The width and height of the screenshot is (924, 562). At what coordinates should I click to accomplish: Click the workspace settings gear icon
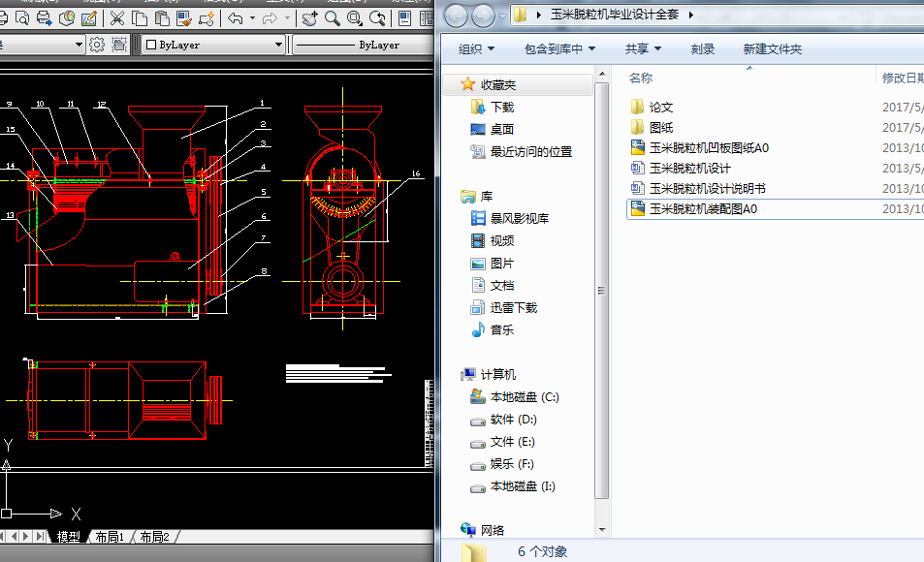[97, 45]
